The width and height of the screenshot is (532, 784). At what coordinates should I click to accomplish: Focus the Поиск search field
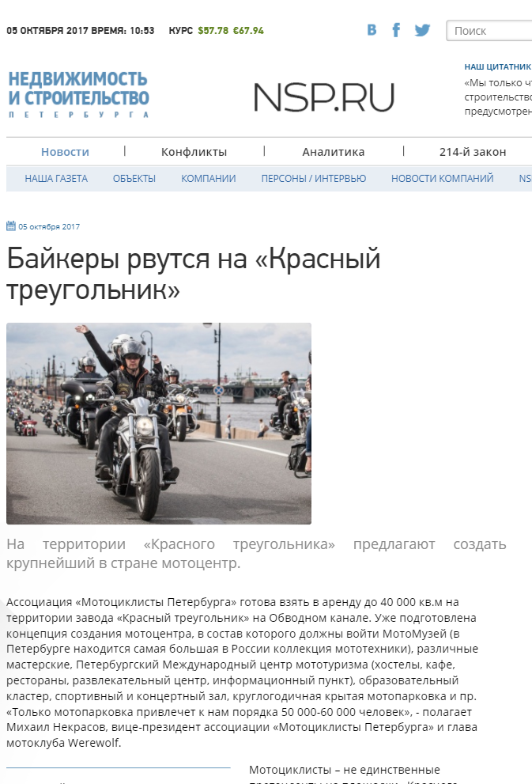click(489, 31)
